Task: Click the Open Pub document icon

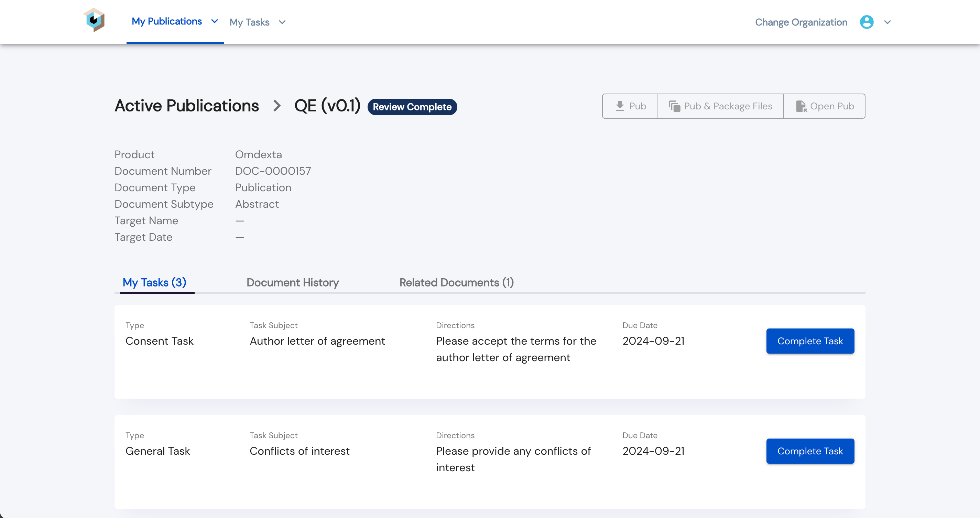Action: [801, 106]
